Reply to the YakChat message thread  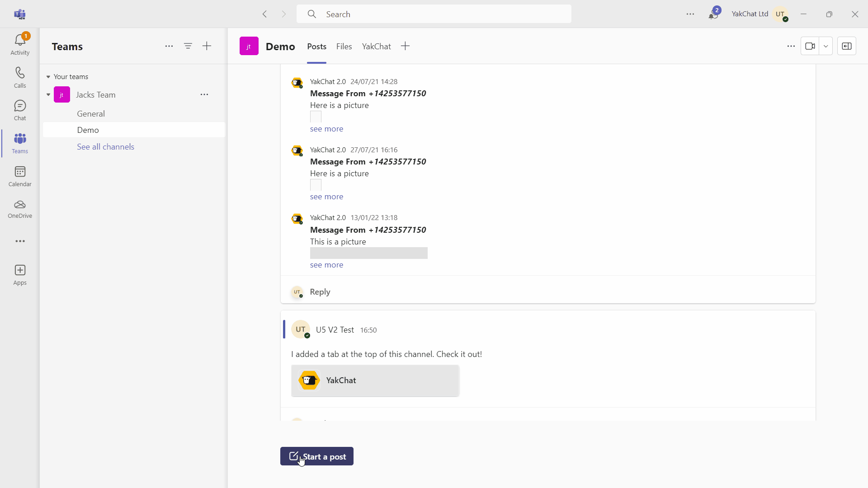320,292
